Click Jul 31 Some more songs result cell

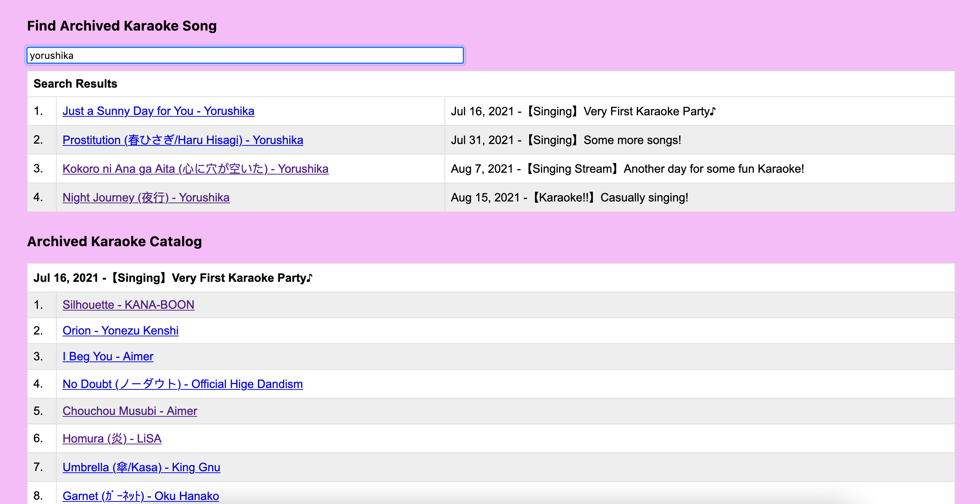click(566, 140)
